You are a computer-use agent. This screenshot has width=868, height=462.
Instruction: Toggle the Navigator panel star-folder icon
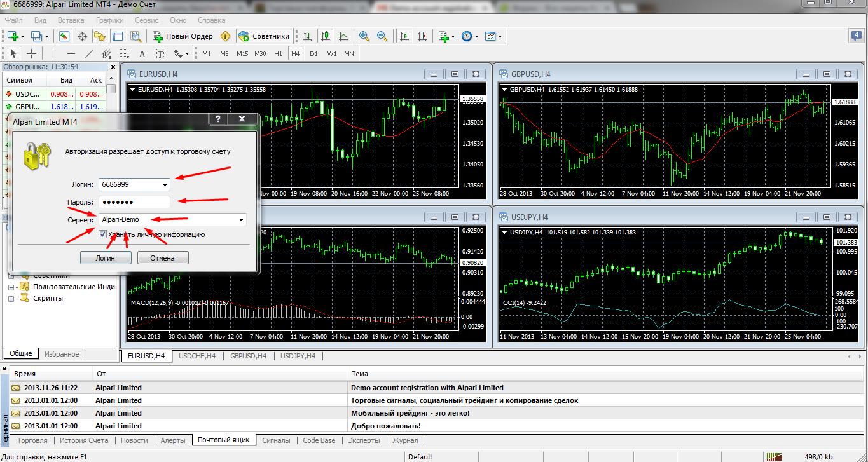click(100, 36)
